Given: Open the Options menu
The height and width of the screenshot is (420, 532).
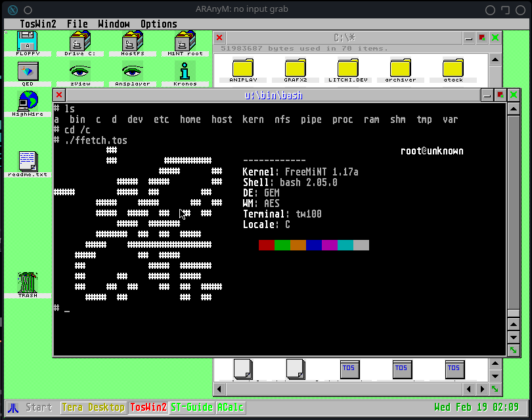Looking at the screenshot, I should (x=159, y=24).
